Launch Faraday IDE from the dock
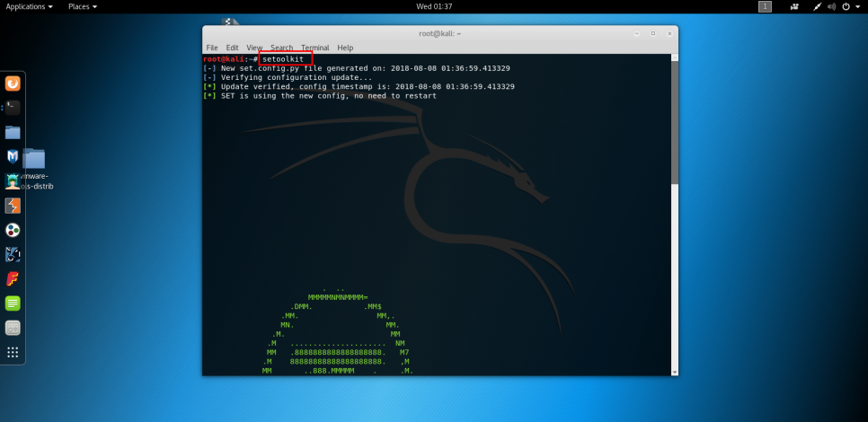The height and width of the screenshot is (422, 868). tap(13, 278)
